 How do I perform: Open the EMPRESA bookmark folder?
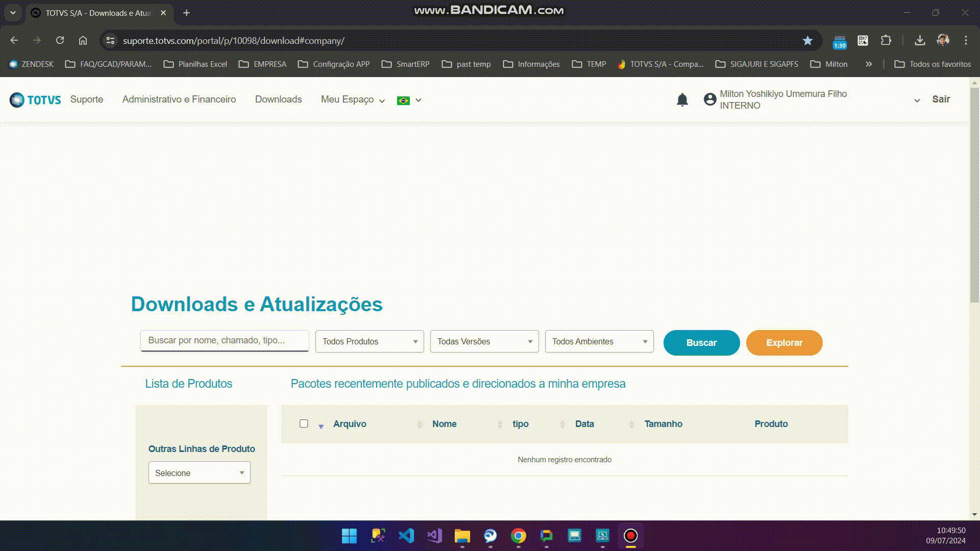pyautogui.click(x=262, y=64)
